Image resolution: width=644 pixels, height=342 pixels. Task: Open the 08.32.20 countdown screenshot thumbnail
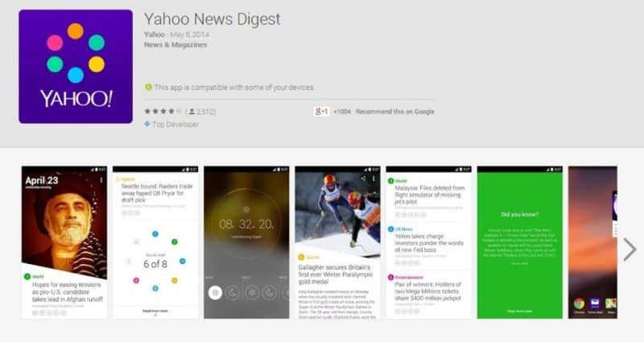coord(246,242)
